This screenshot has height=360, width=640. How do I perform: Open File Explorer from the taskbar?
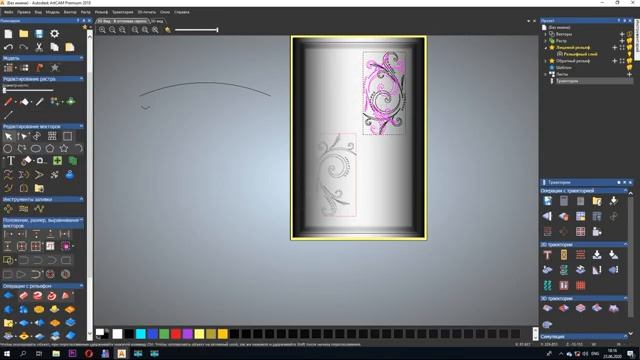56,353
